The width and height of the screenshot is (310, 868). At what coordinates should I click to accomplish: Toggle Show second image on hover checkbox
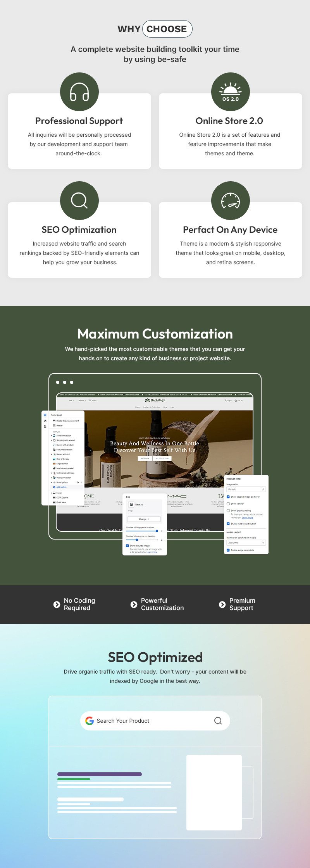tap(228, 497)
